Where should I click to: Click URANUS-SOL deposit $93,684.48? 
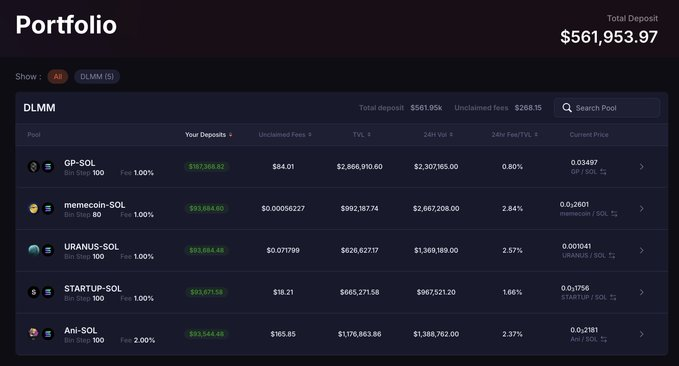(207, 250)
